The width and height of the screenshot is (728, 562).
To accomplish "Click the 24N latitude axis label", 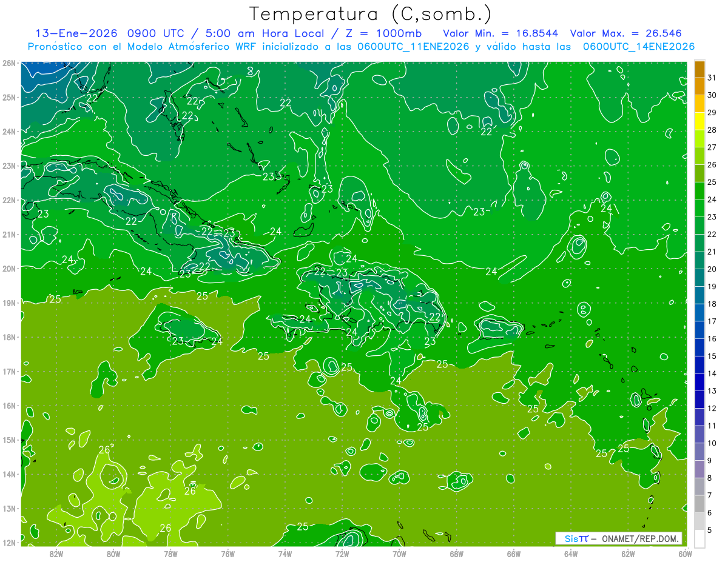I will pos(8,132).
